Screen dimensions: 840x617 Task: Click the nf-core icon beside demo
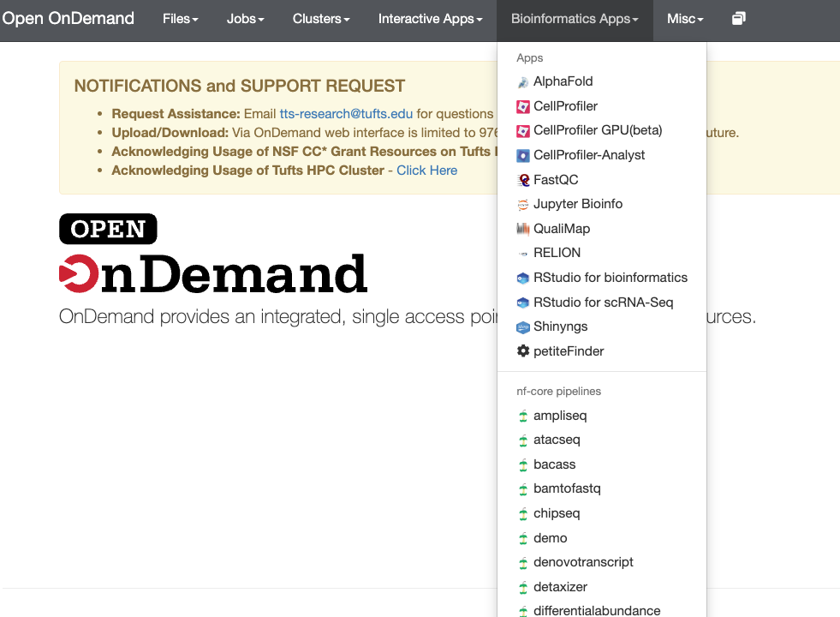[523, 538]
